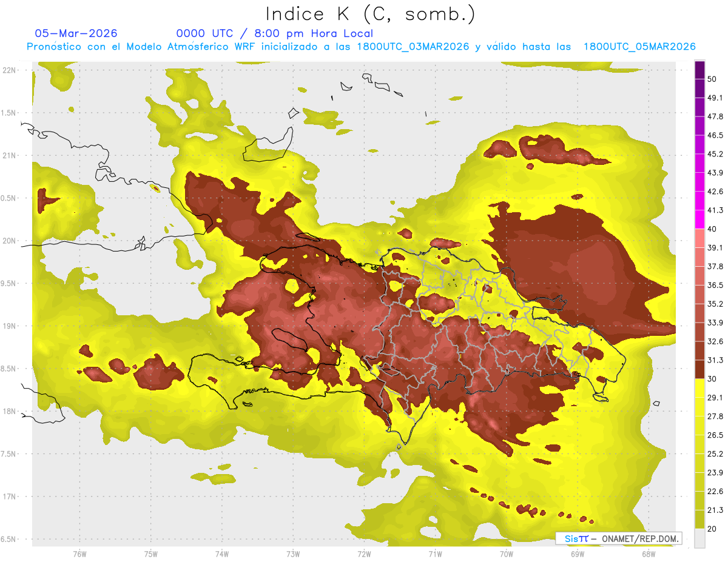The image size is (728, 562).
Task: Click the "21.3" value on the color scale
Action: 715,510
